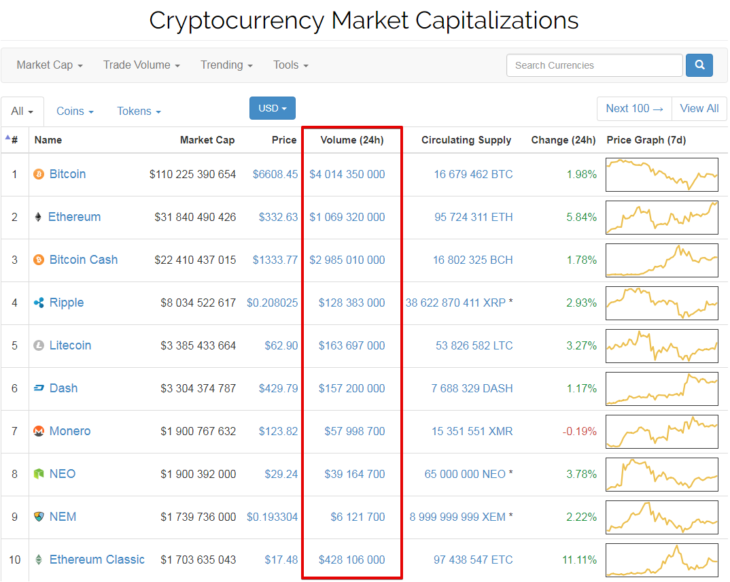Open the Bitcoin currency link

[68, 174]
